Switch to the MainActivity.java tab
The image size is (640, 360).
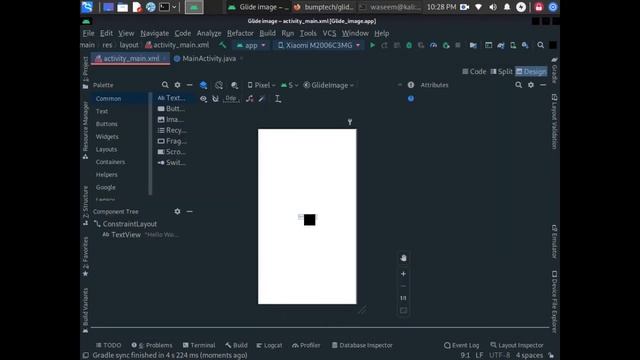tap(209, 58)
